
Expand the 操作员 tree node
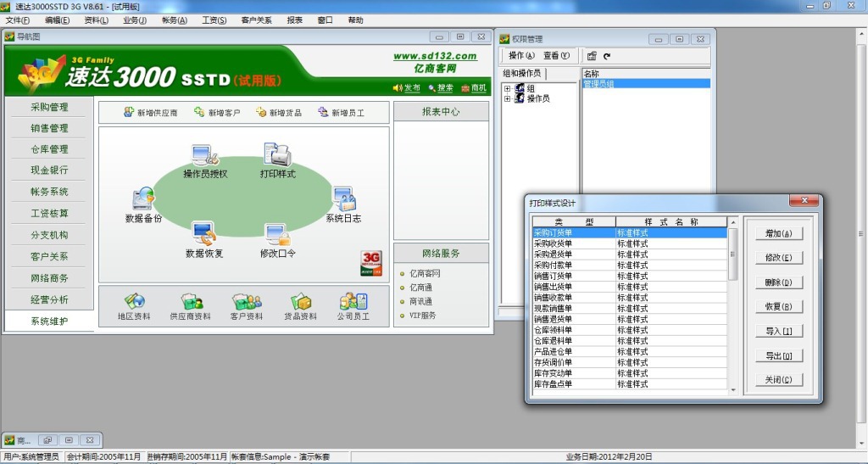(x=507, y=99)
